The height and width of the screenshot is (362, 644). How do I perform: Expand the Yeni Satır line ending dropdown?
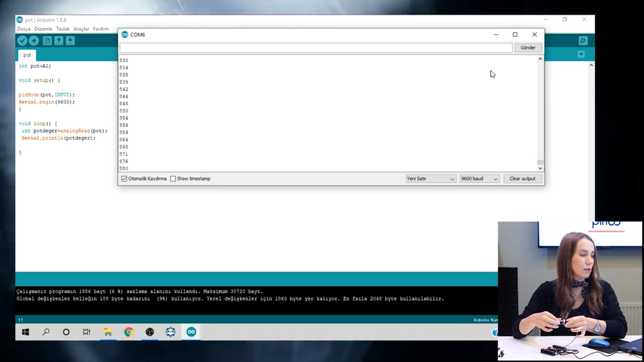tap(430, 179)
